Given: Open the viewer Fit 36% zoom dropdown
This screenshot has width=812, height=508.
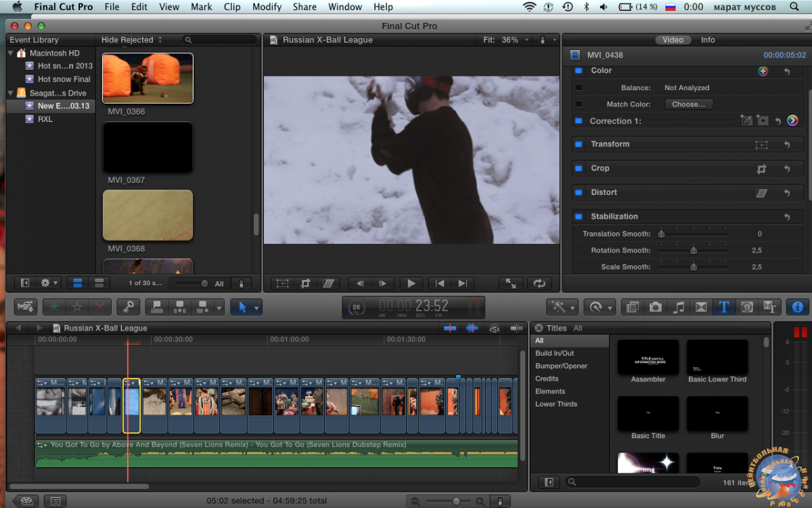Looking at the screenshot, I should 506,40.
